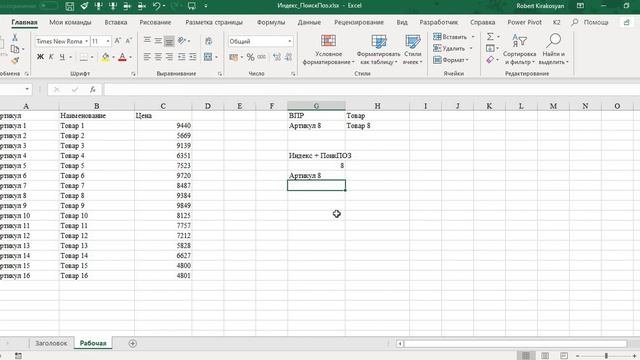Expand the Удалить cells dropdown
Screen dimensions: 640x360
pos(471,48)
